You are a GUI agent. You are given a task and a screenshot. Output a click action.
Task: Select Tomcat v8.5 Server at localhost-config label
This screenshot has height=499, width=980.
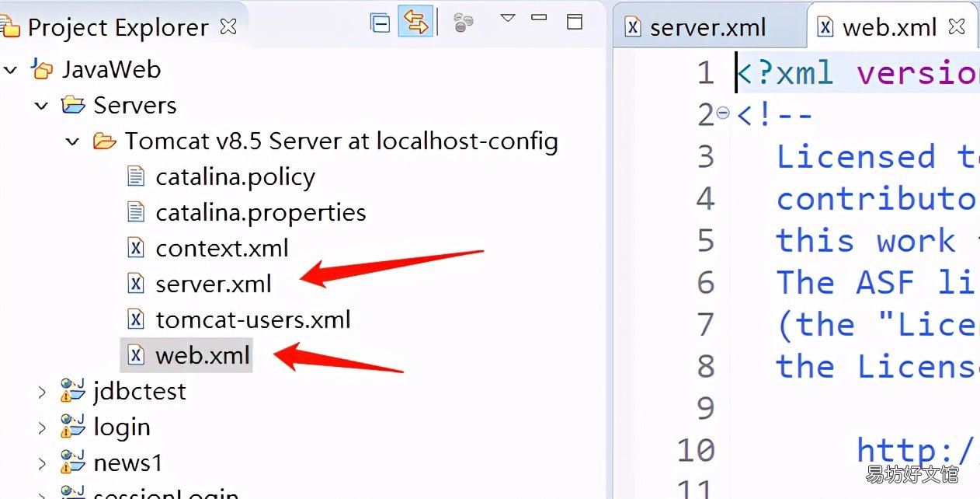click(341, 141)
